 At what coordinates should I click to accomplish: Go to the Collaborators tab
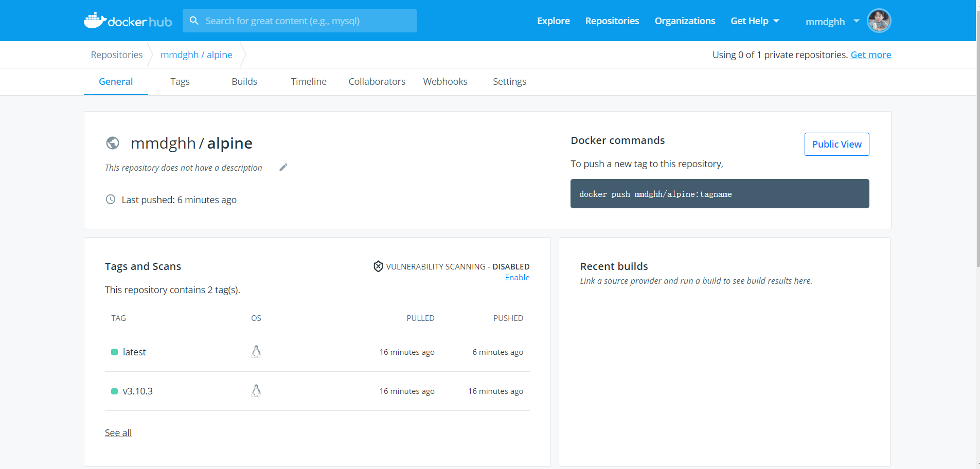[x=377, y=82]
